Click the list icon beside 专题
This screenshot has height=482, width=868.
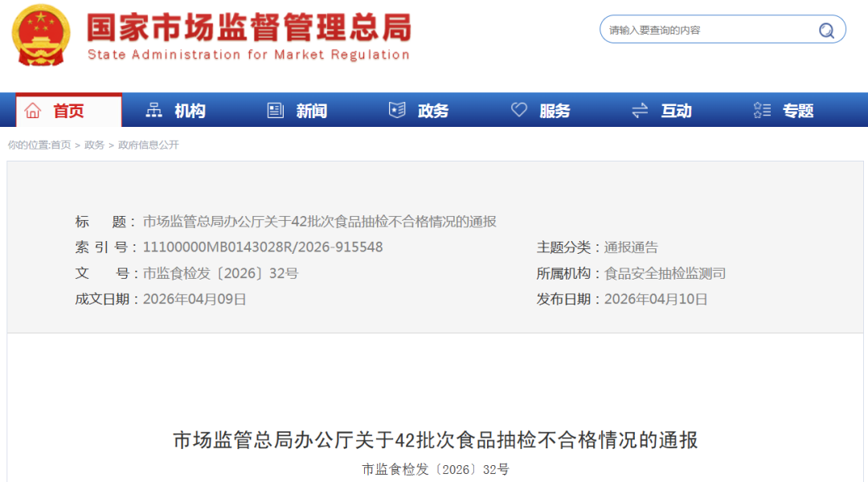click(762, 111)
